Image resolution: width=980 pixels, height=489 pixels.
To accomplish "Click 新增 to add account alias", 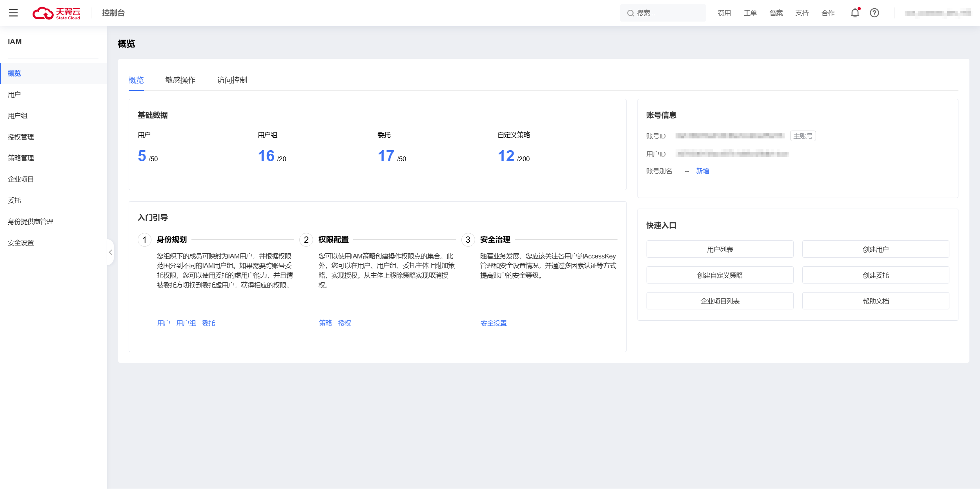I will [703, 171].
